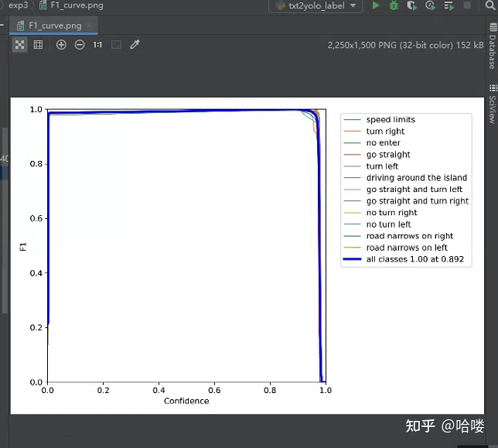Click the 'turn left' legend entry
The image size is (498, 448).
pos(371,166)
